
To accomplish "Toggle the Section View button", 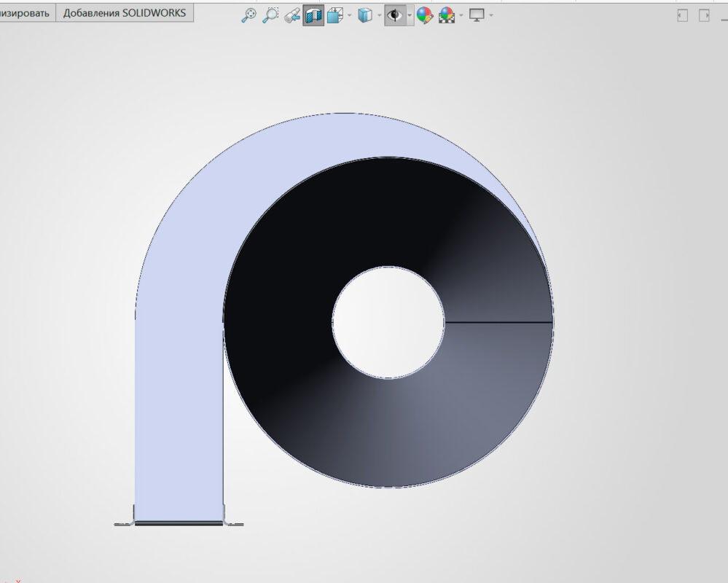I will (313, 15).
